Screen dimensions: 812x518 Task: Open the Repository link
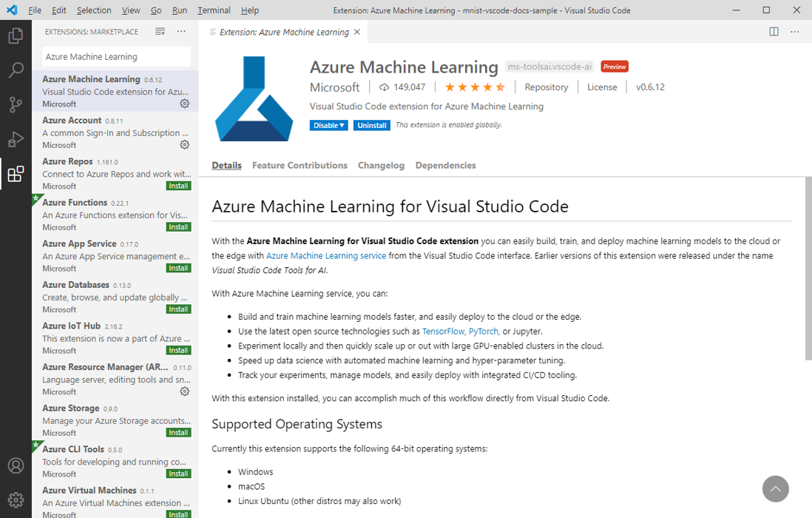point(546,87)
